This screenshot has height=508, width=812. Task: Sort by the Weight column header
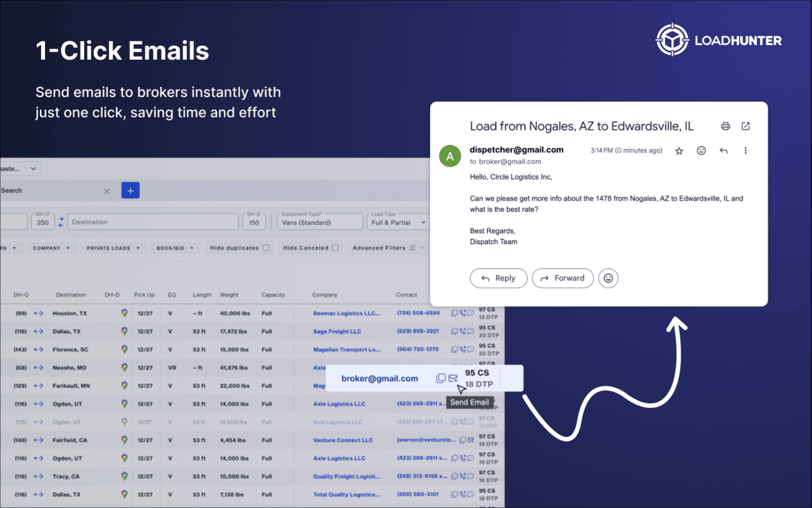[x=229, y=295]
